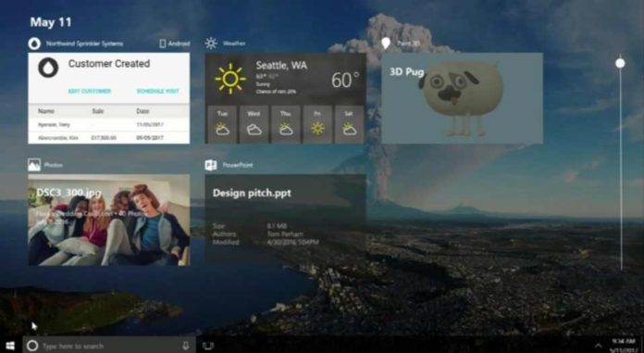Viewport: 644px width, 353px height.
Task: Click the timeline slider handle
Action: [x=620, y=63]
